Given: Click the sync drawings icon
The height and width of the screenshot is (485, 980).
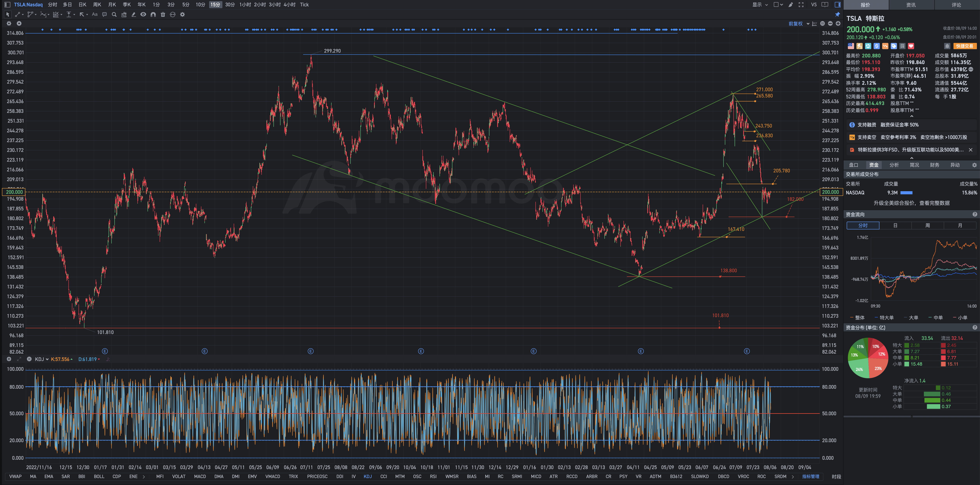Looking at the screenshot, I should [x=172, y=14].
